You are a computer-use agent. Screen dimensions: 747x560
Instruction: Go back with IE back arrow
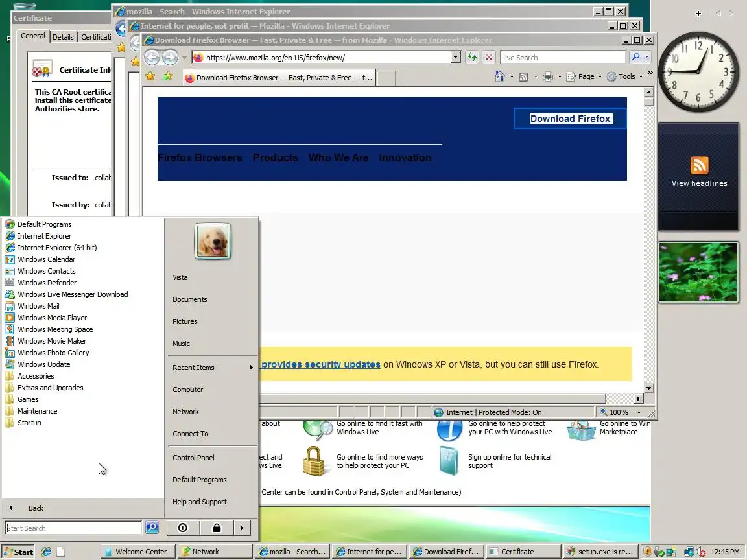click(152, 58)
